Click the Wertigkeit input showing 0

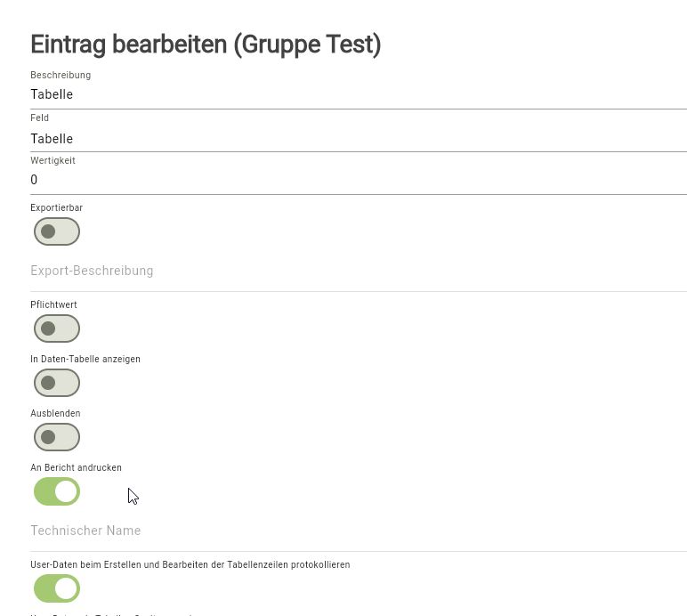(x=358, y=180)
